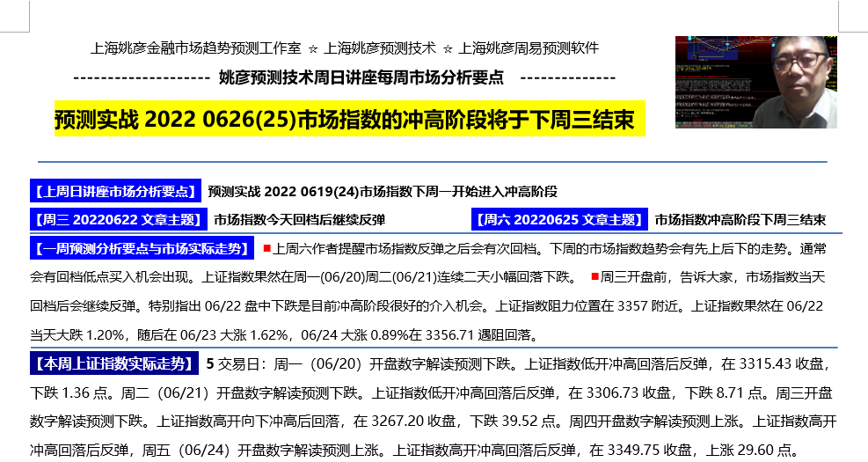Click header text 上海姚彦周易预测软件
This screenshot has width=868, height=462.
tap(529, 48)
